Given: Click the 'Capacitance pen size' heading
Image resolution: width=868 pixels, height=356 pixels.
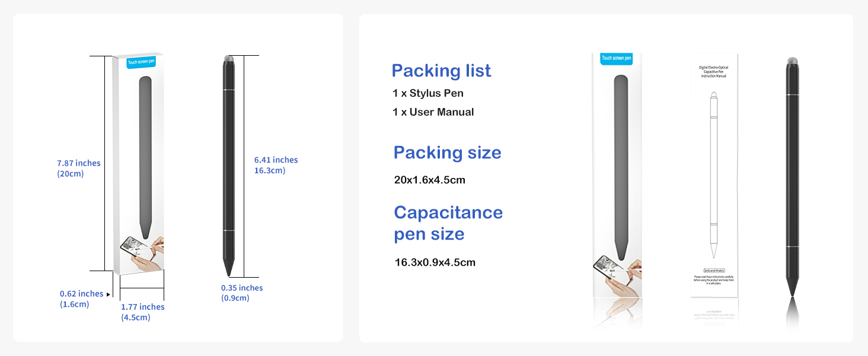Looking at the screenshot, I should click(448, 223).
